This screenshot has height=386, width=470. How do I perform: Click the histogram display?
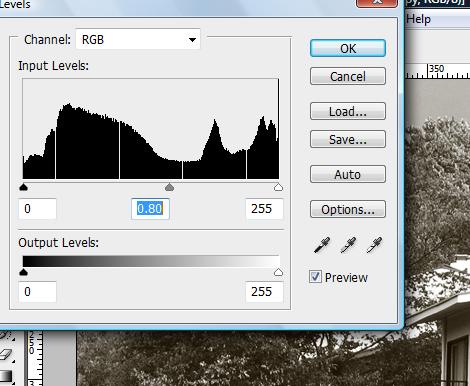coord(151,129)
